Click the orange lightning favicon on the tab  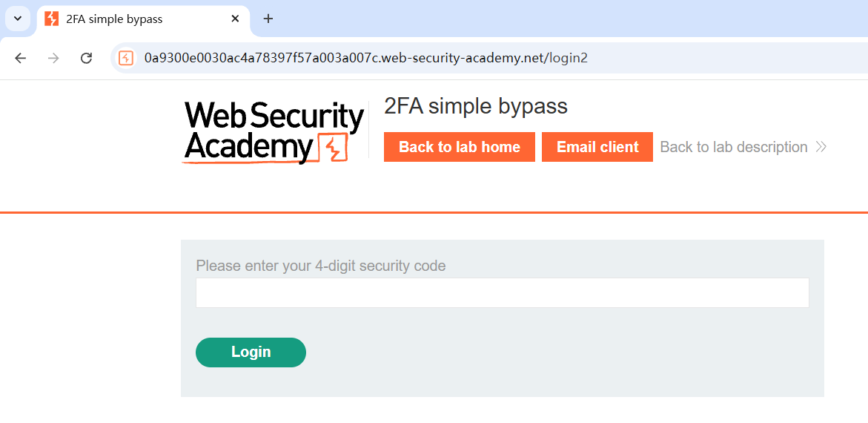click(51, 19)
